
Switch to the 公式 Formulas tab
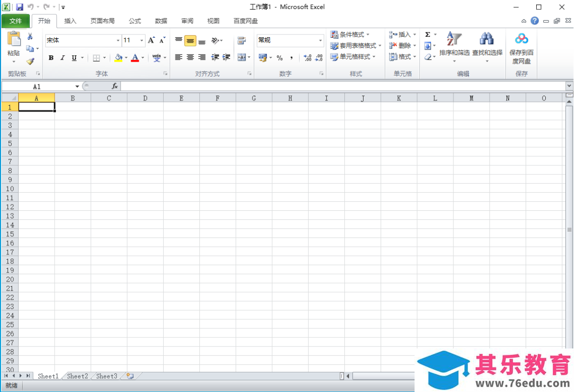134,21
